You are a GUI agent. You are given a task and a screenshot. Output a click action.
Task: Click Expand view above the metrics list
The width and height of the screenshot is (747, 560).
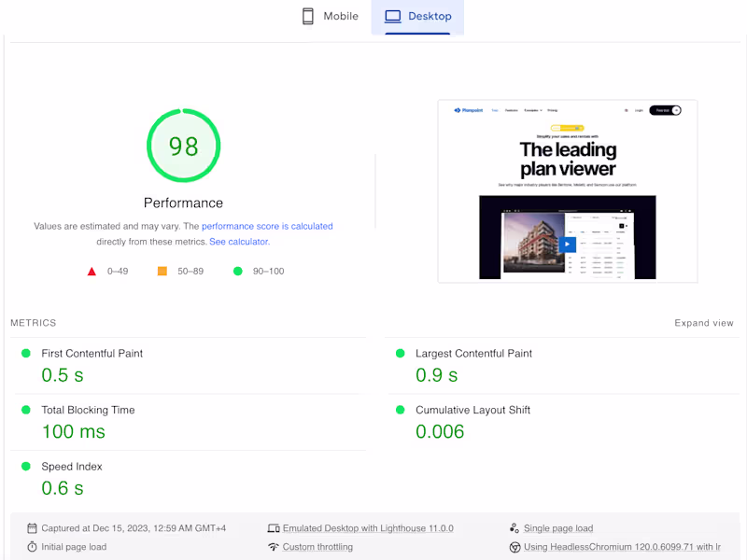pyautogui.click(x=703, y=322)
